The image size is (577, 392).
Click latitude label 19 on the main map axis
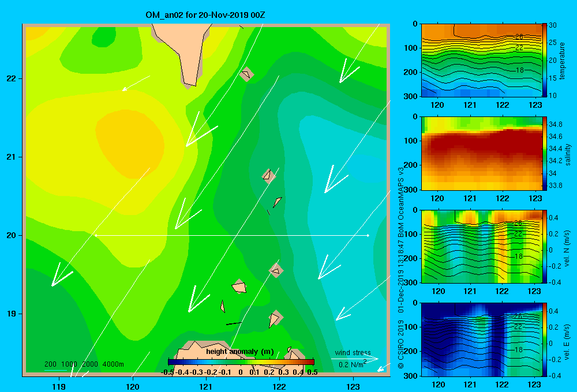coord(12,314)
